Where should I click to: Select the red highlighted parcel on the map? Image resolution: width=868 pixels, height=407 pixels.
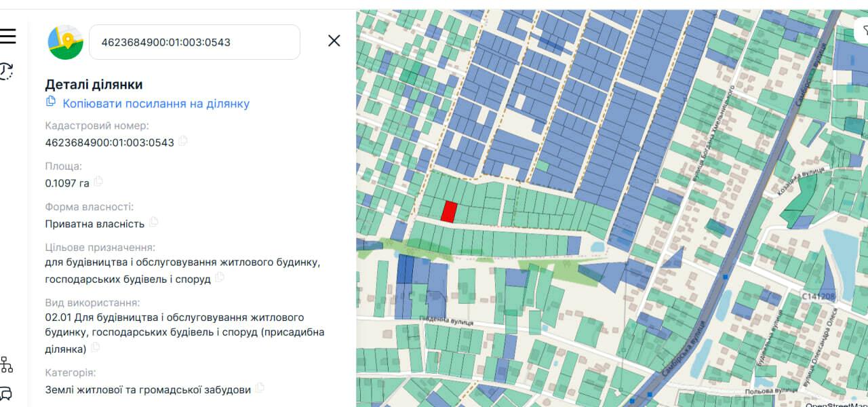tap(448, 212)
